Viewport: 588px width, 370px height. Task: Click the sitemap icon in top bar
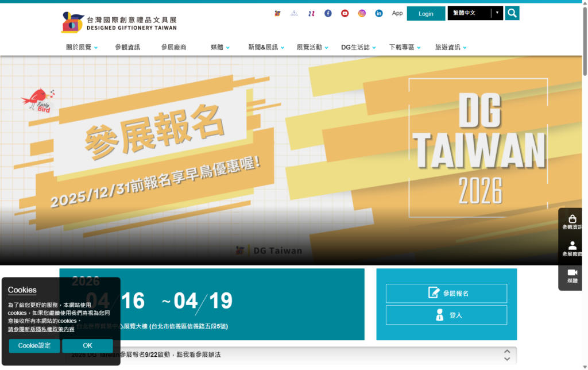[294, 13]
